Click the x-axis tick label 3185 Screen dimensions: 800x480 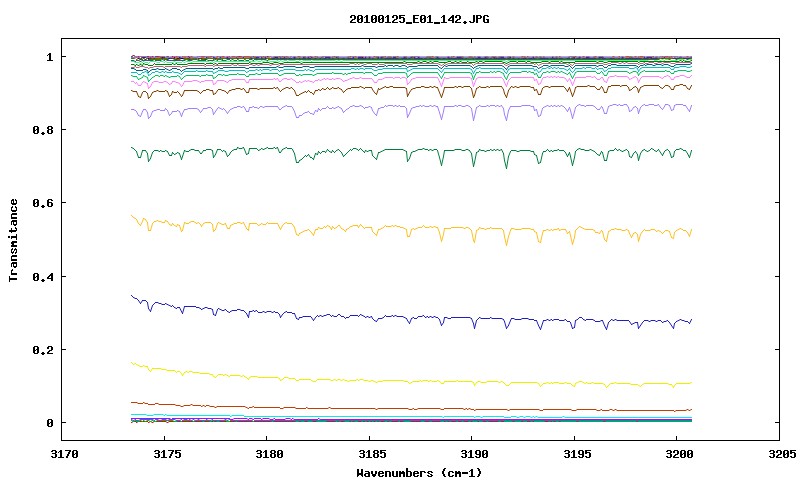click(372, 454)
